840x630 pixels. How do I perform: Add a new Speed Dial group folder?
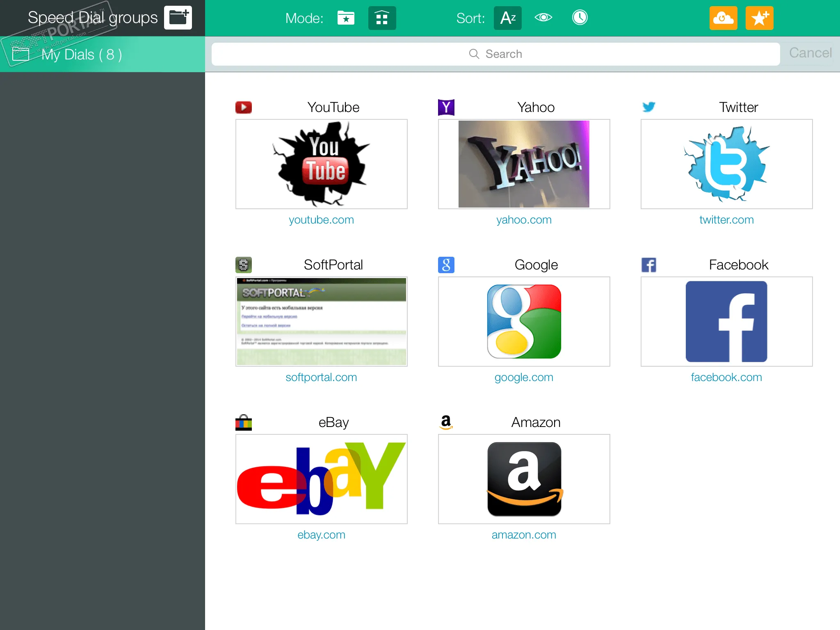coord(178,18)
